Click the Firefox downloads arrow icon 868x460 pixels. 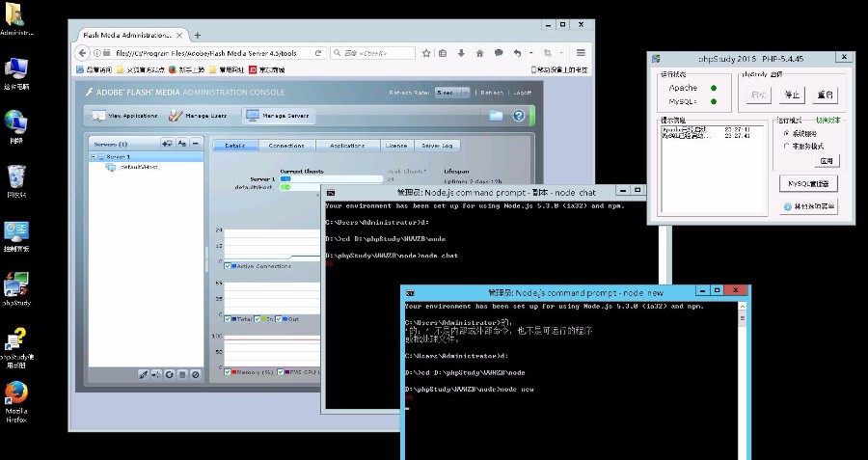click(461, 53)
